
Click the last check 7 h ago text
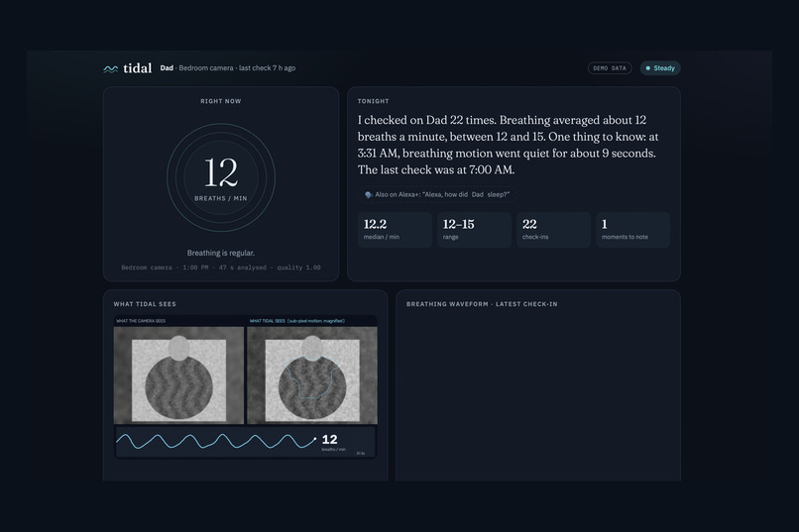coord(267,68)
